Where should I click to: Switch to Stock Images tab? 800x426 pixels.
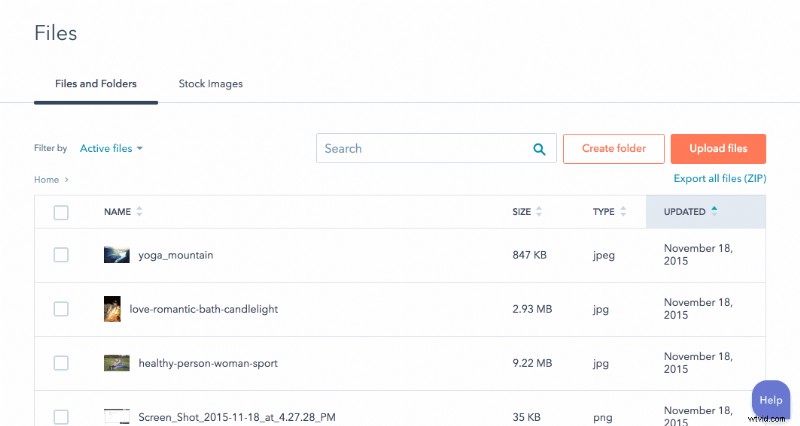pyautogui.click(x=210, y=84)
